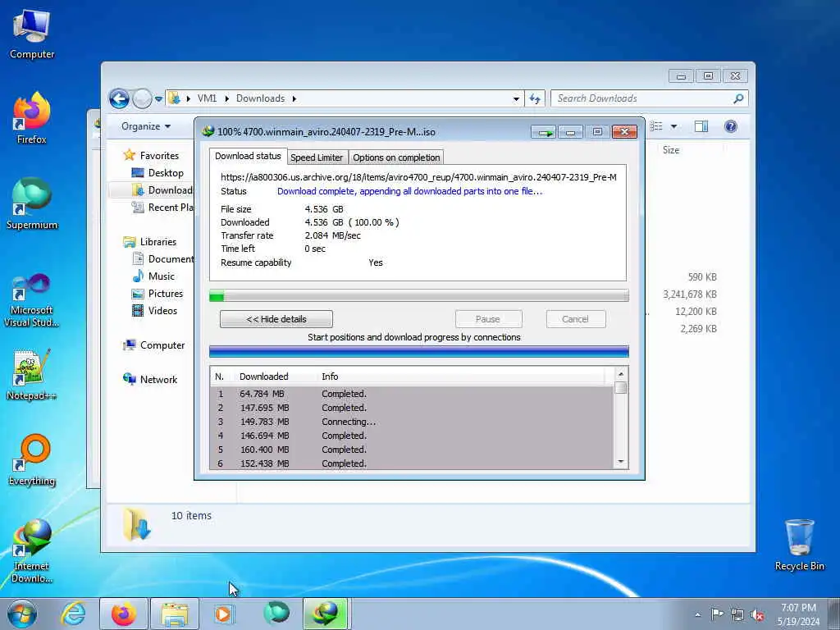Viewport: 840px width, 630px height.
Task: Switch to Options on completion tab
Action: pyautogui.click(x=396, y=157)
